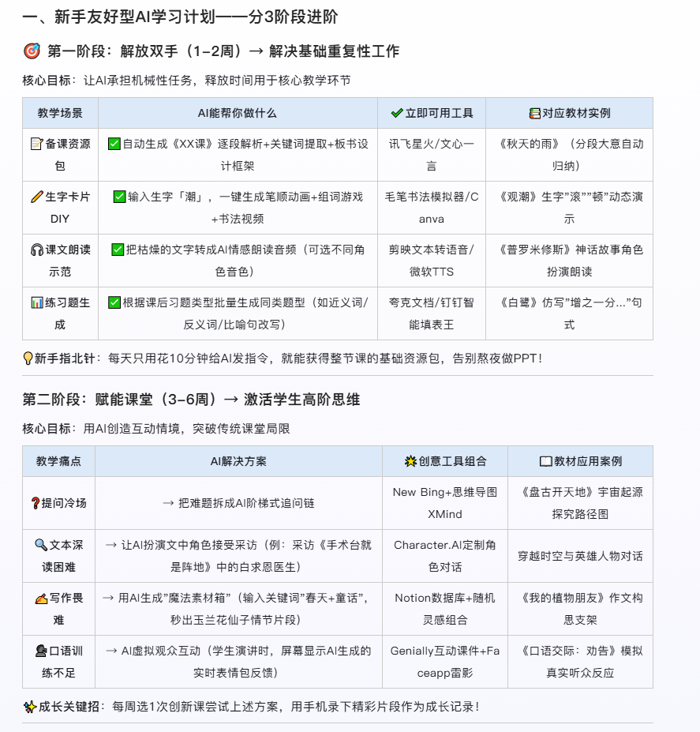Click the target emoji before 第一阶段 heading
This screenshot has width=700, height=732.
click(x=32, y=51)
